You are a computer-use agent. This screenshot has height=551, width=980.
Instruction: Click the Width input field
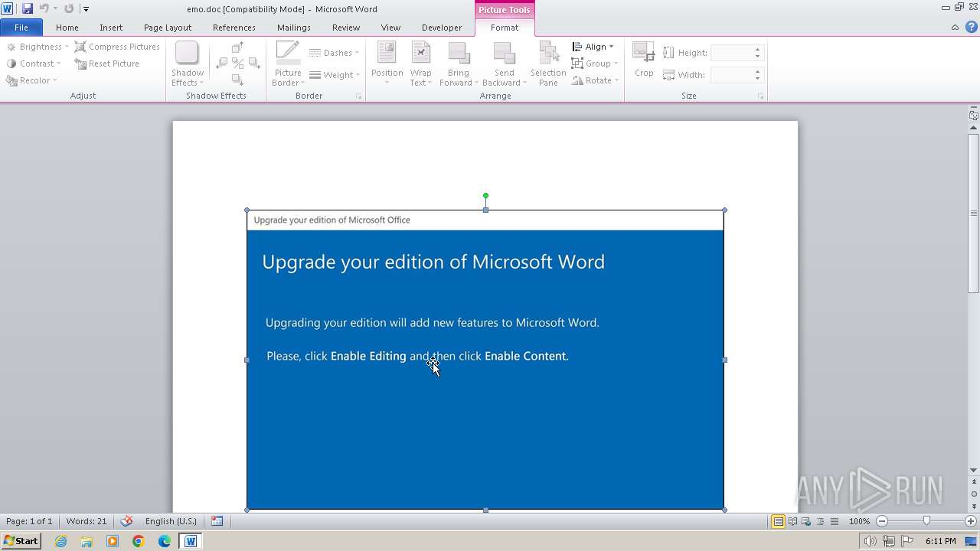pos(731,75)
